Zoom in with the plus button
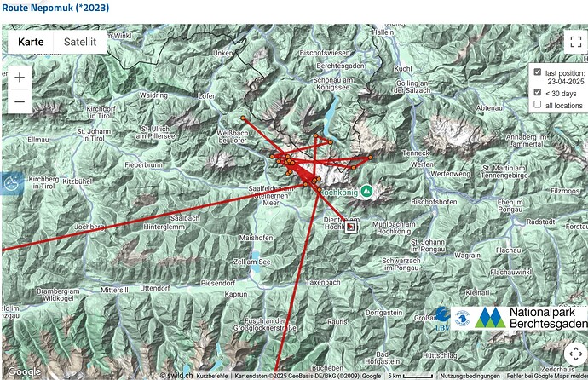This screenshot has height=380, width=588. pos(20,78)
